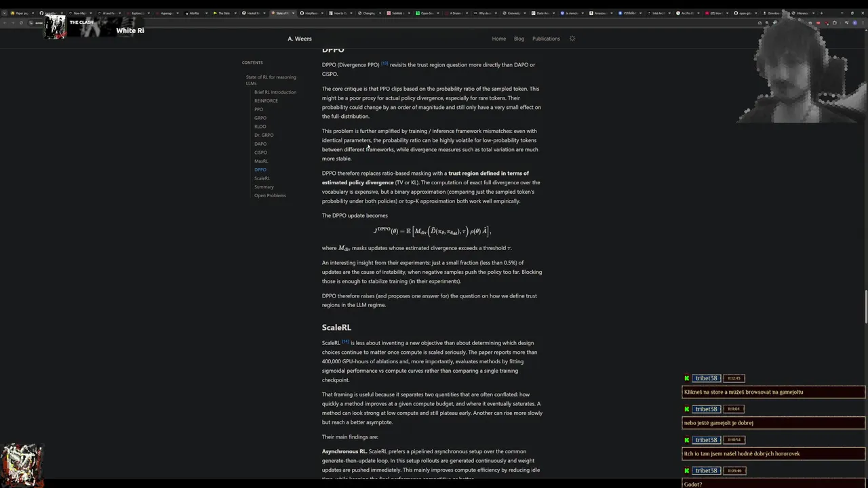
Task: Select highlighted DPPO contents entry
Action: pos(260,169)
